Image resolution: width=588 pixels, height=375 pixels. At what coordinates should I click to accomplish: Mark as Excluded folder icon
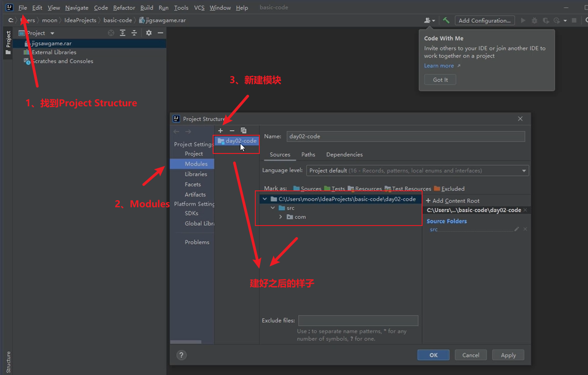point(437,188)
